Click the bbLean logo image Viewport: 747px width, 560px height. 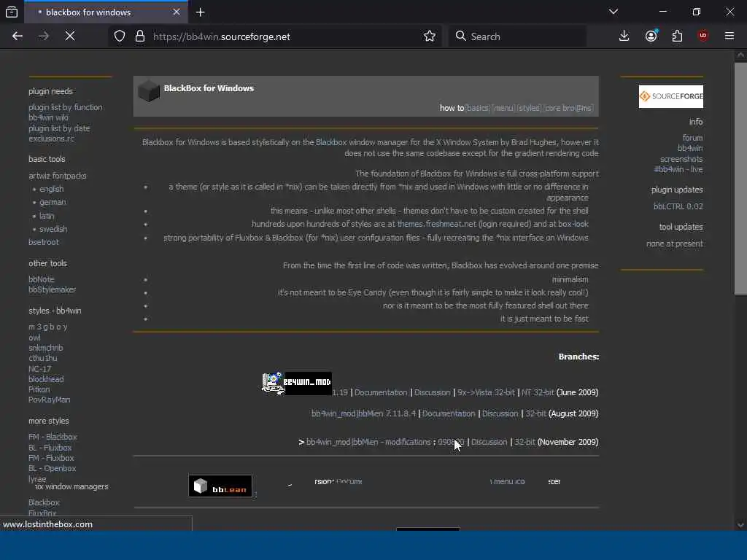(220, 486)
